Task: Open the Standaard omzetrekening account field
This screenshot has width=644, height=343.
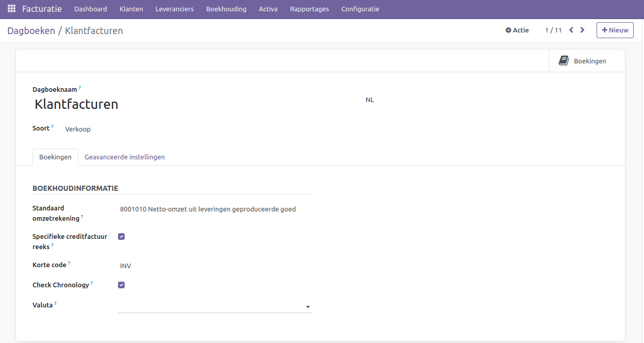Action: [x=208, y=209]
